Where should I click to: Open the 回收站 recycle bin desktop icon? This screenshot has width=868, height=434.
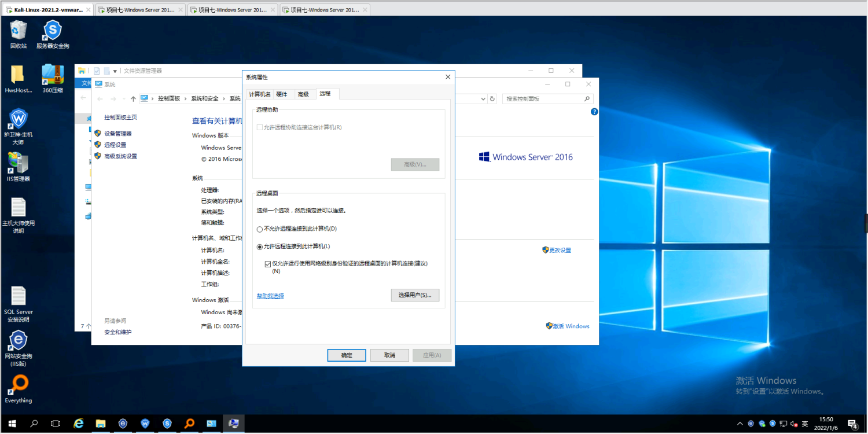19,35
